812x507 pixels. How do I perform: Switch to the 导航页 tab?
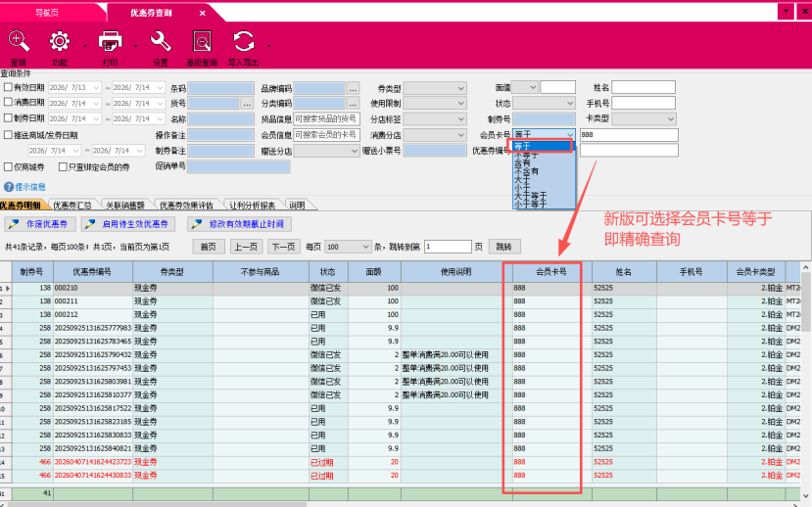pyautogui.click(x=47, y=13)
